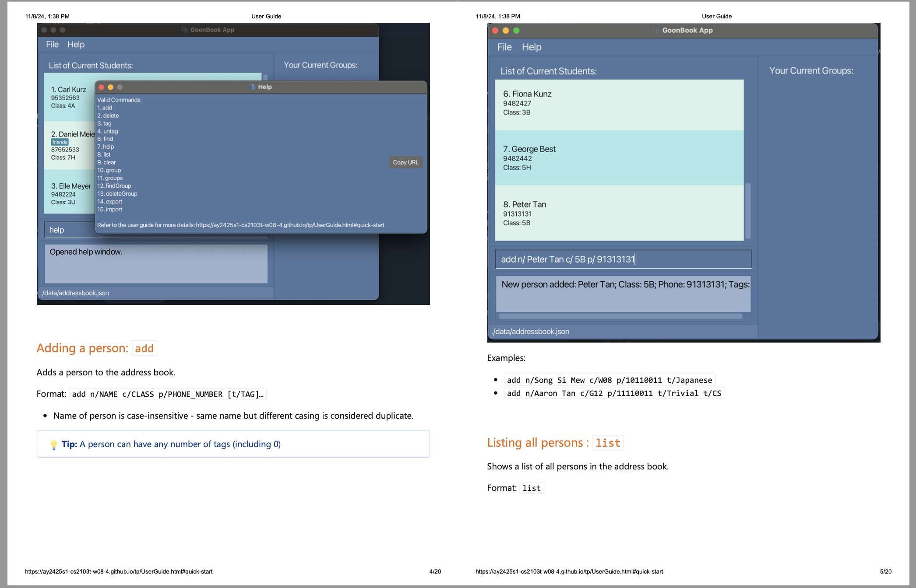
Task: Open the File menu in right GoonBook window
Action: coord(504,47)
